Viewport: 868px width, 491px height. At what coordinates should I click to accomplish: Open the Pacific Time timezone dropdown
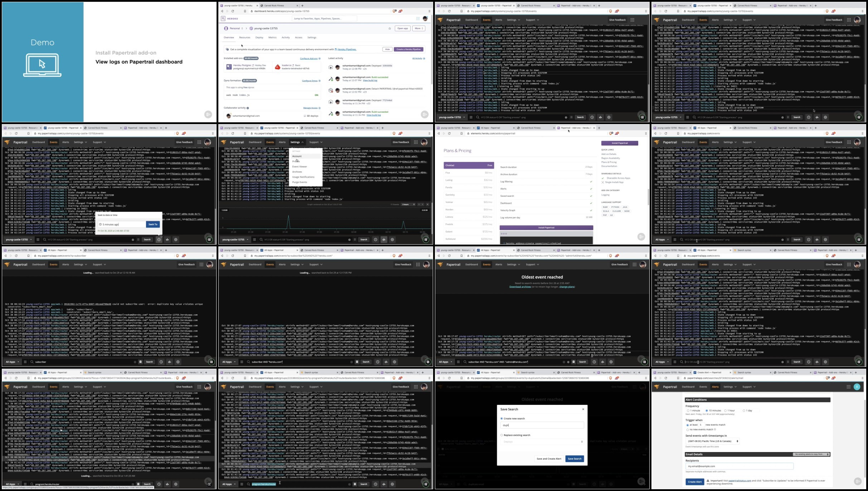click(712, 441)
